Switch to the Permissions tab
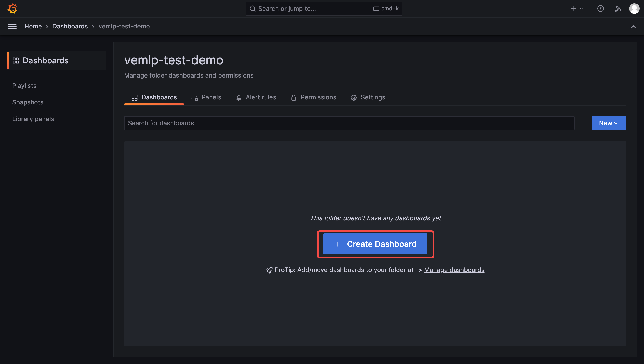 point(313,97)
